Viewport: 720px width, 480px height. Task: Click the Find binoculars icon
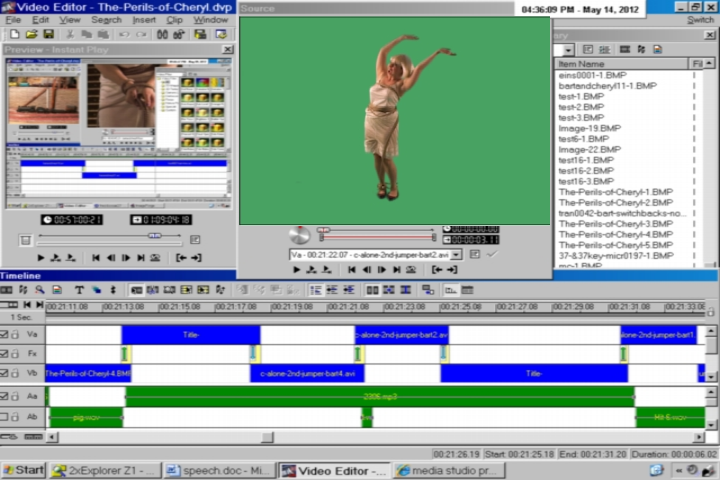coord(162,34)
